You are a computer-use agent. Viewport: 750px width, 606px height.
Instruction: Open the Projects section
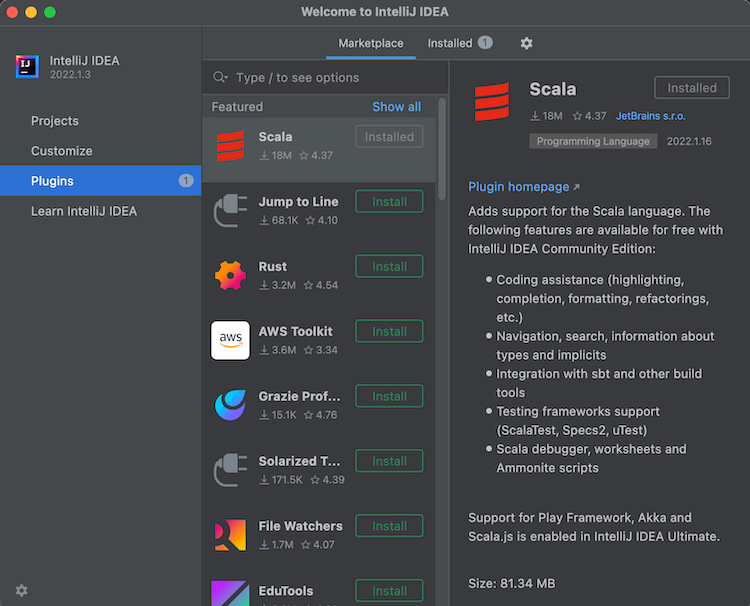(100, 121)
